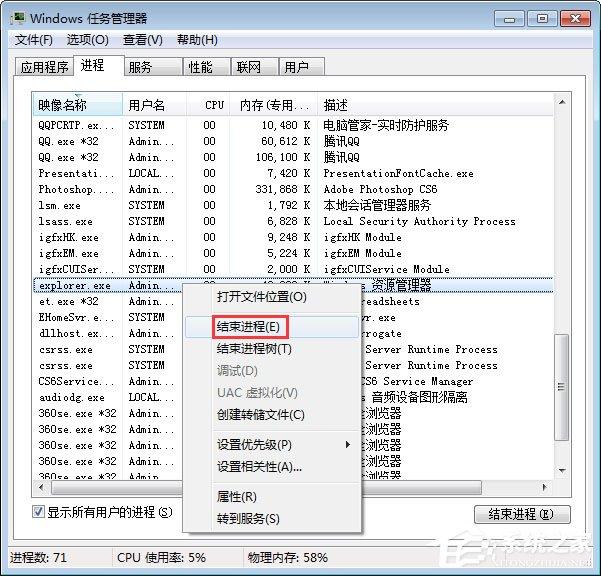
Task: Minimize the Task Manager window
Action: 509,19
